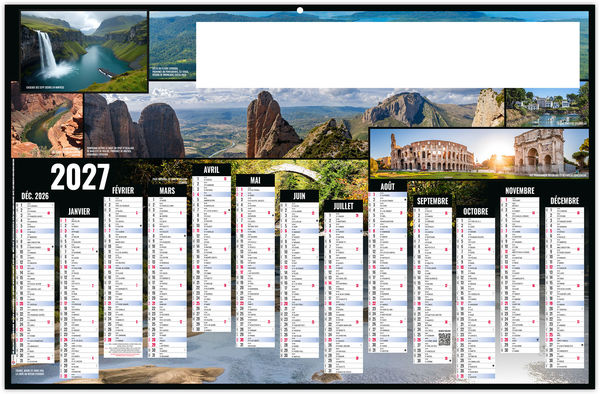The image size is (600, 394).
Task: Select the JUIN month header
Action: pyautogui.click(x=299, y=196)
